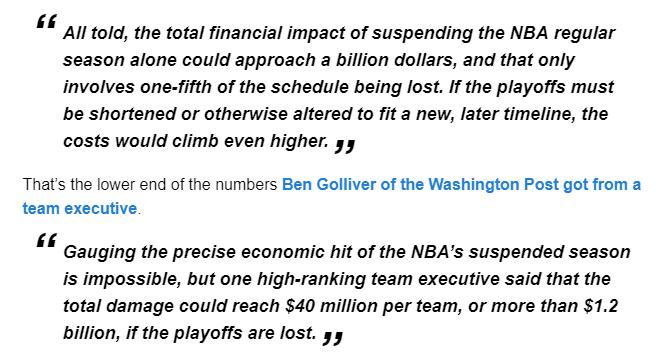Click the words 'billion dollars' in the first quote

tap(396, 60)
